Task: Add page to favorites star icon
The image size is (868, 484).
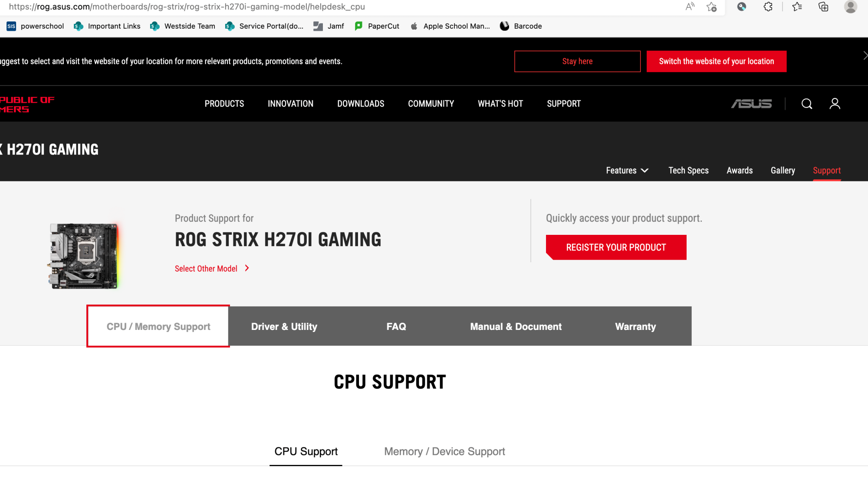Action: click(x=711, y=7)
